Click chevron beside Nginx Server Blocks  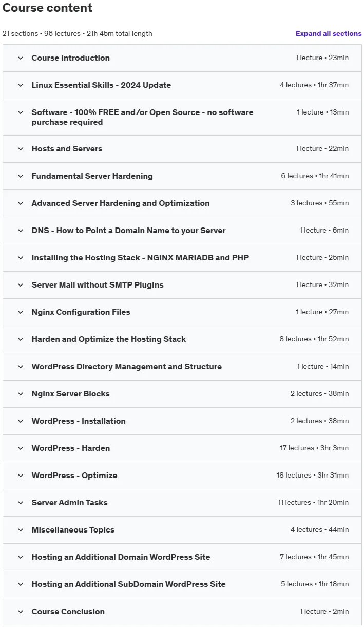coord(21,394)
